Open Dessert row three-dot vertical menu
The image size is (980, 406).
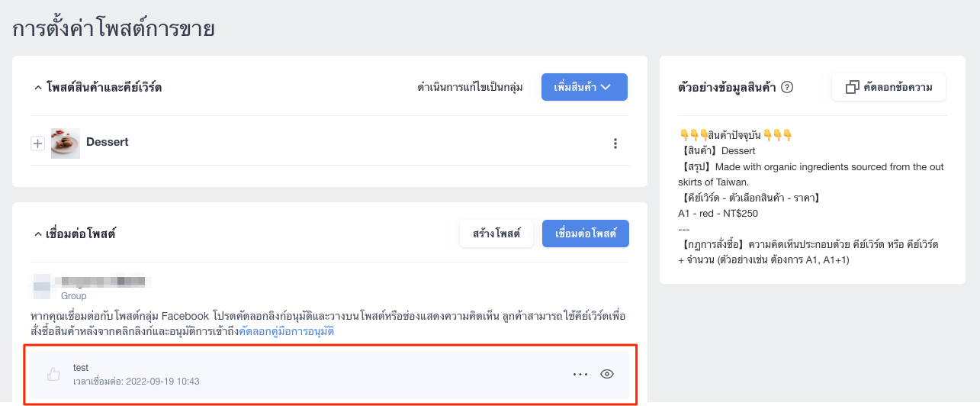[x=615, y=143]
